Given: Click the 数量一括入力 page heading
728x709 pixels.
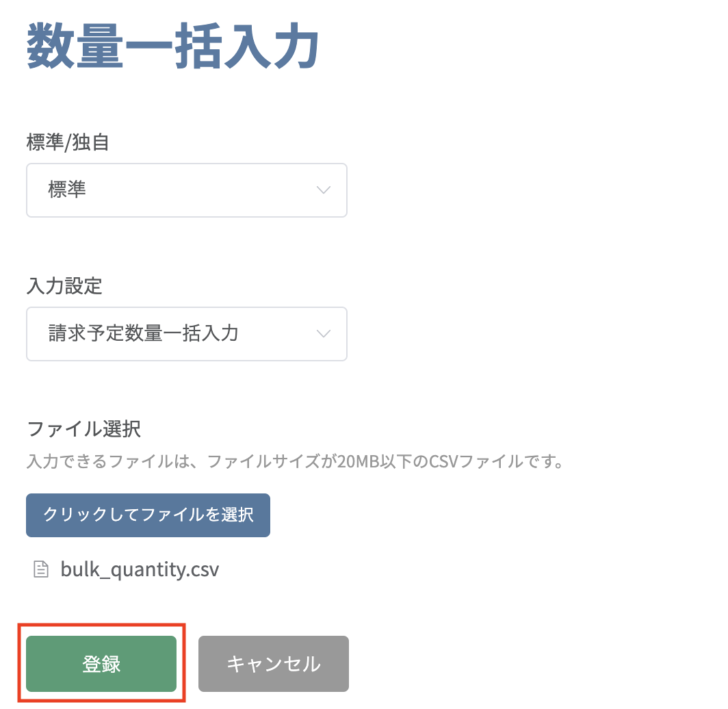Looking at the screenshot, I should click(x=172, y=47).
